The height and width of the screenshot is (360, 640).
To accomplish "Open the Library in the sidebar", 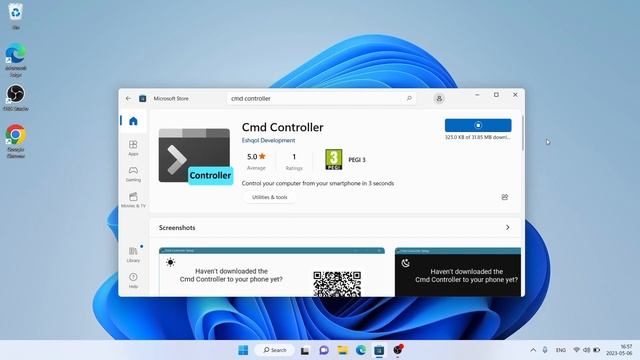I will point(133,254).
